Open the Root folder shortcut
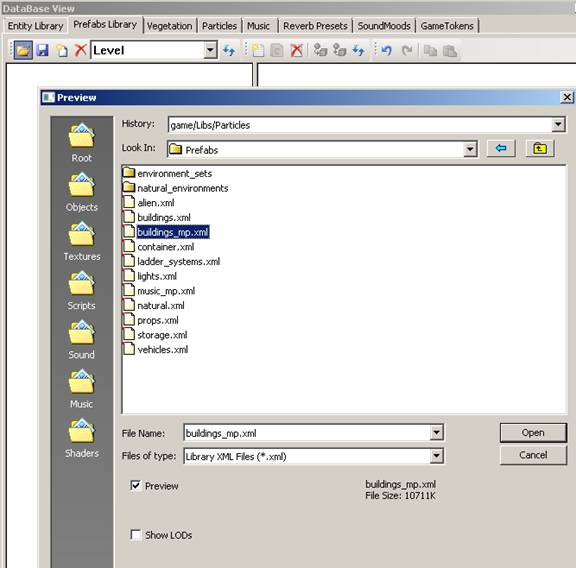 [x=82, y=143]
